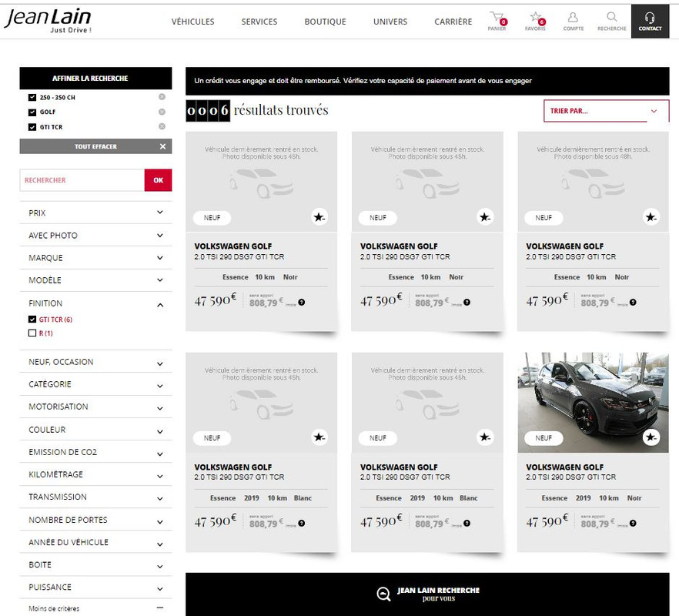Uncheck GTI TCR (6) under Finition
This screenshot has height=616, width=679.
point(32,320)
